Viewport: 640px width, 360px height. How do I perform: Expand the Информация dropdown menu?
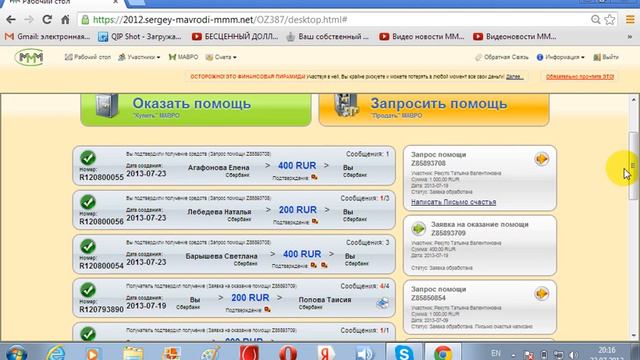pyautogui.click(x=560, y=57)
